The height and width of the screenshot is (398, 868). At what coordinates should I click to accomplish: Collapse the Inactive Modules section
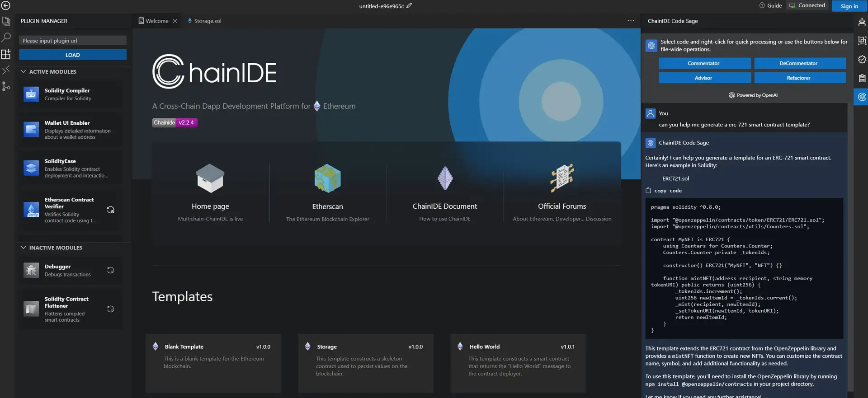24,248
